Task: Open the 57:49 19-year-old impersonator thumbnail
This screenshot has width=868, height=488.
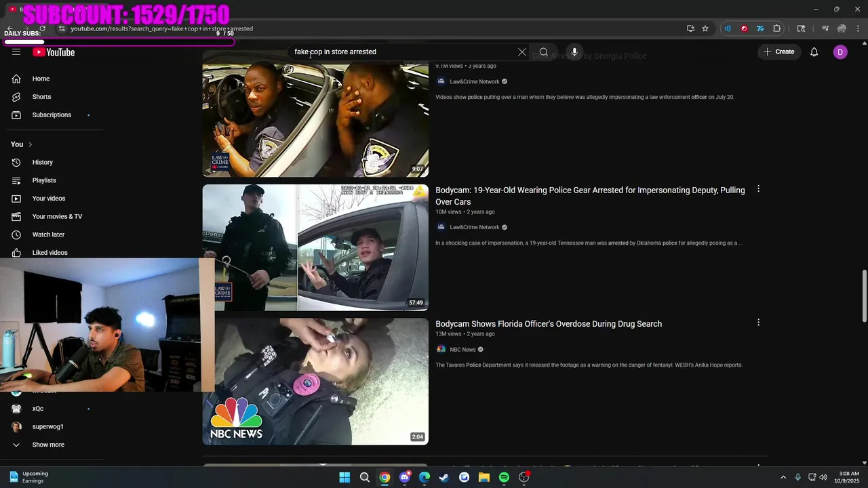Action: tap(315, 247)
